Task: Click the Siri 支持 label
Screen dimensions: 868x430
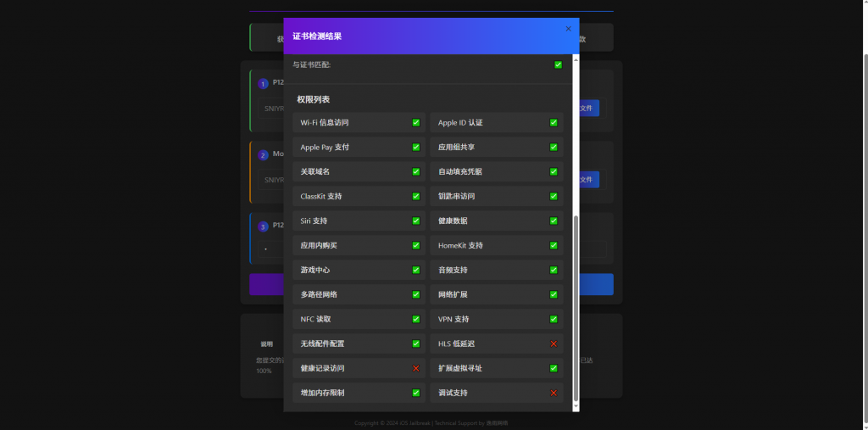Action: pyautogui.click(x=314, y=221)
